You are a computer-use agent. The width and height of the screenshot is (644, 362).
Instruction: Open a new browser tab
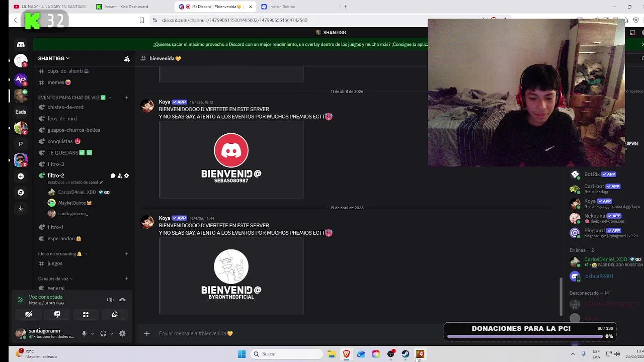tap(345, 7)
